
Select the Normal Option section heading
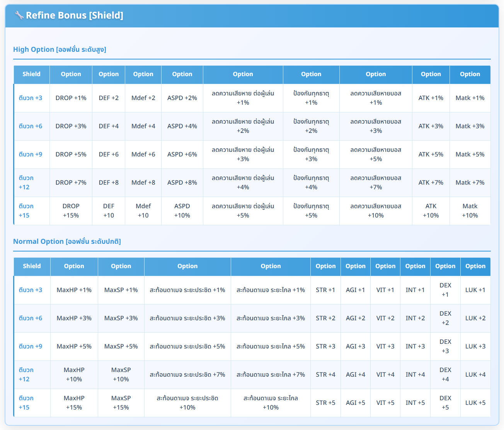click(67, 241)
